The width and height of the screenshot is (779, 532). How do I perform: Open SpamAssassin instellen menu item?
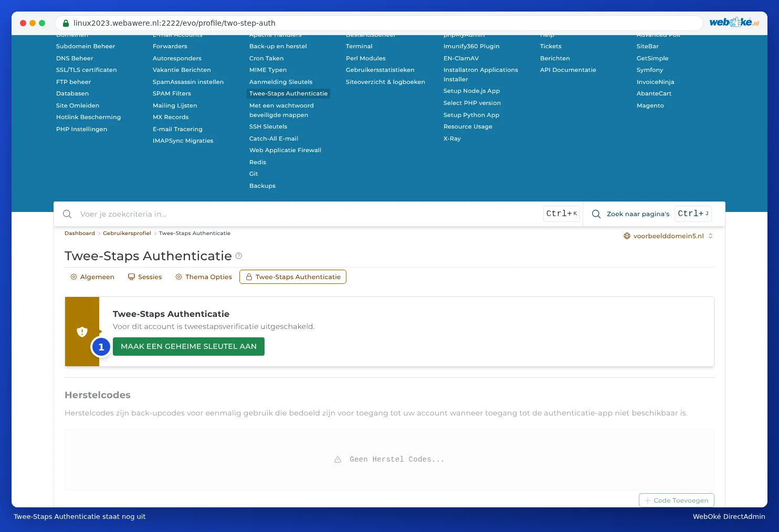188,82
